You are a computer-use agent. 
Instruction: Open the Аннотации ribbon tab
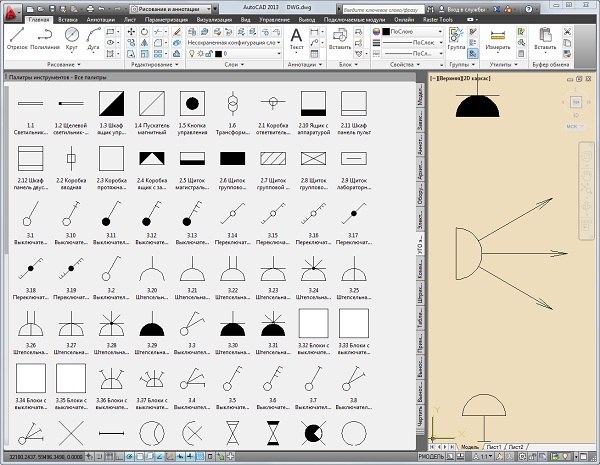point(101,19)
